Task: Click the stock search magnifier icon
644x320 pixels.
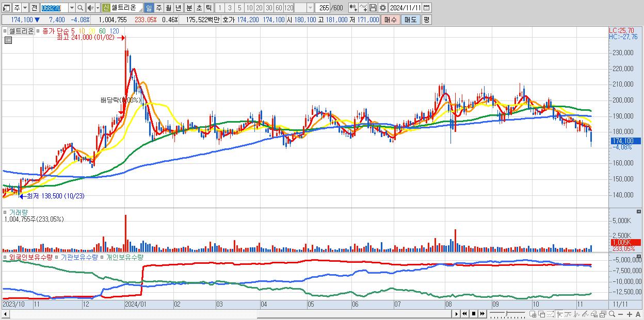Action: tap(81, 8)
